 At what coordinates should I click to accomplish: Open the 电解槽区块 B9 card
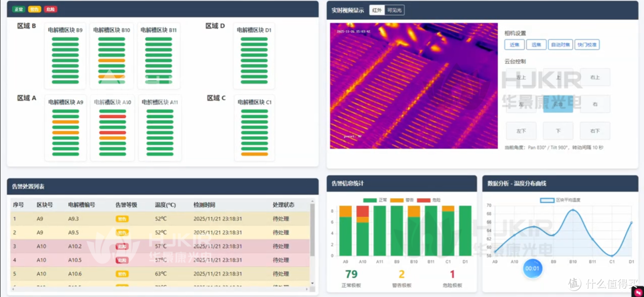point(66,55)
